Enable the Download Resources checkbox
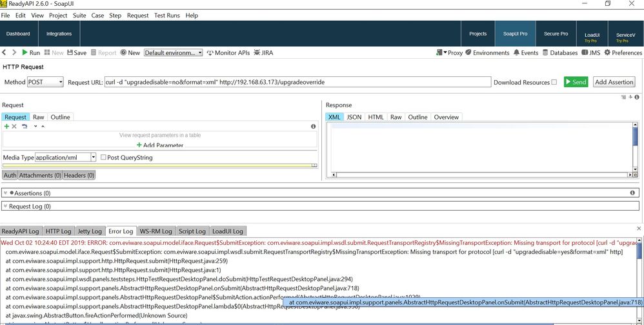The height and width of the screenshot is (325, 644). pos(554,83)
